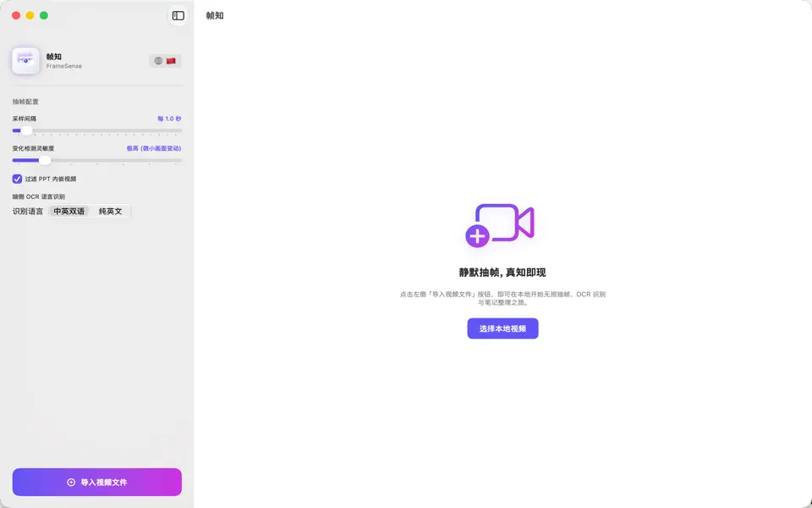The height and width of the screenshot is (508, 812).
Task: Click the 变化检测灵敏度 slider thumb
Action: [45, 160]
